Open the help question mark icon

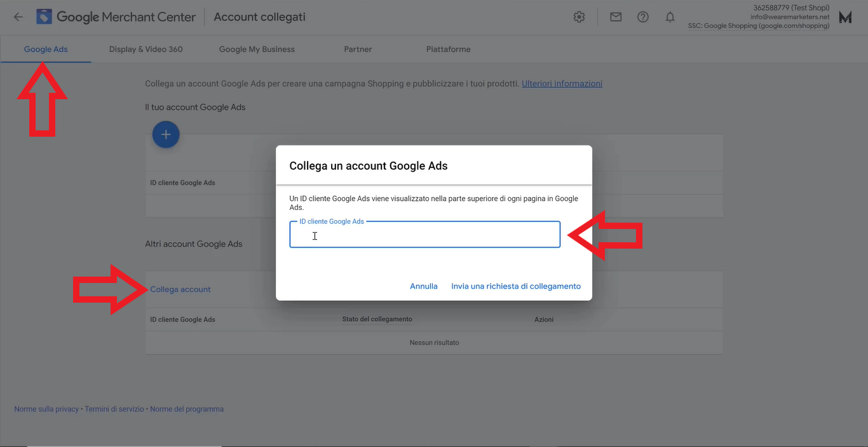643,17
